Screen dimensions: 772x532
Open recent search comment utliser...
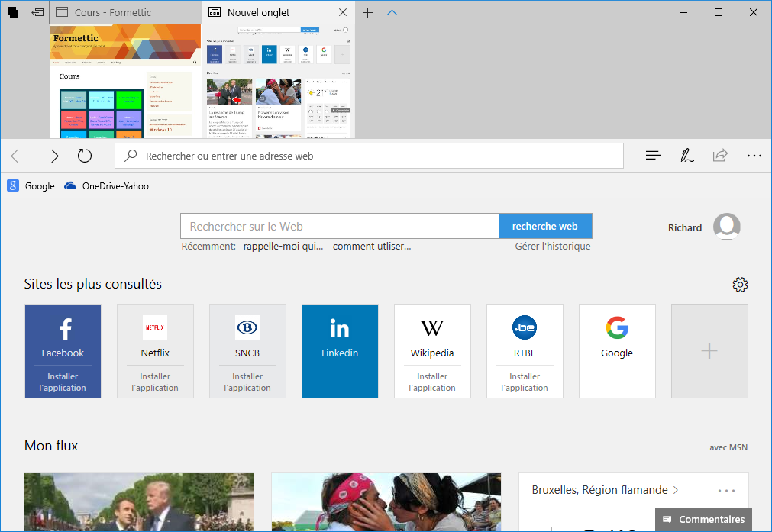[372, 246]
